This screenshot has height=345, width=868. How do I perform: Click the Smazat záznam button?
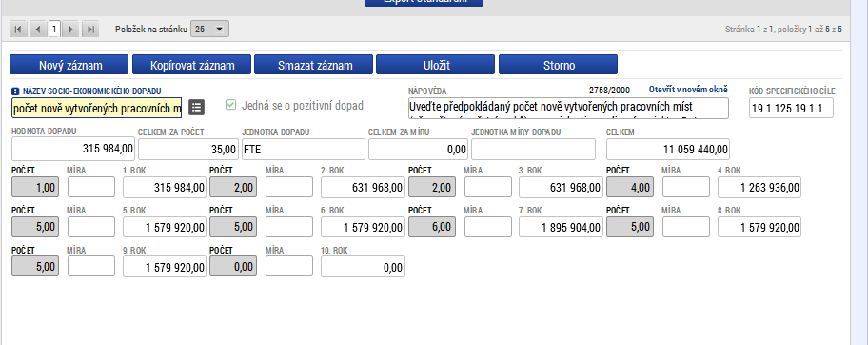pyautogui.click(x=314, y=65)
